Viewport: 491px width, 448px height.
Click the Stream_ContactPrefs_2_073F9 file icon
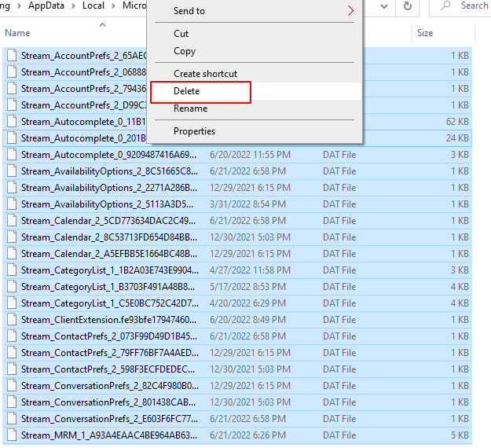[x=11, y=336]
